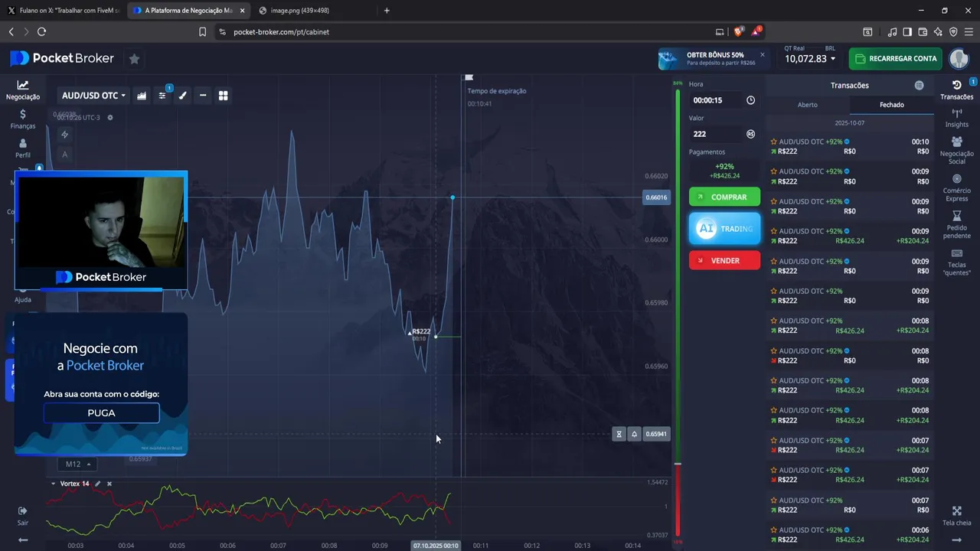Click the Valor amount input field
980x551 pixels.
coord(717,134)
